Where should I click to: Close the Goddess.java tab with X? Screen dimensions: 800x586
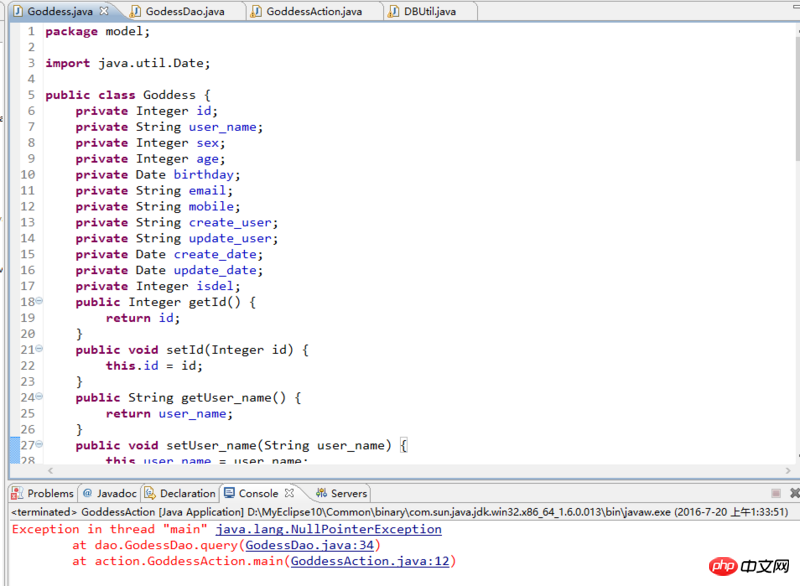pyautogui.click(x=104, y=11)
